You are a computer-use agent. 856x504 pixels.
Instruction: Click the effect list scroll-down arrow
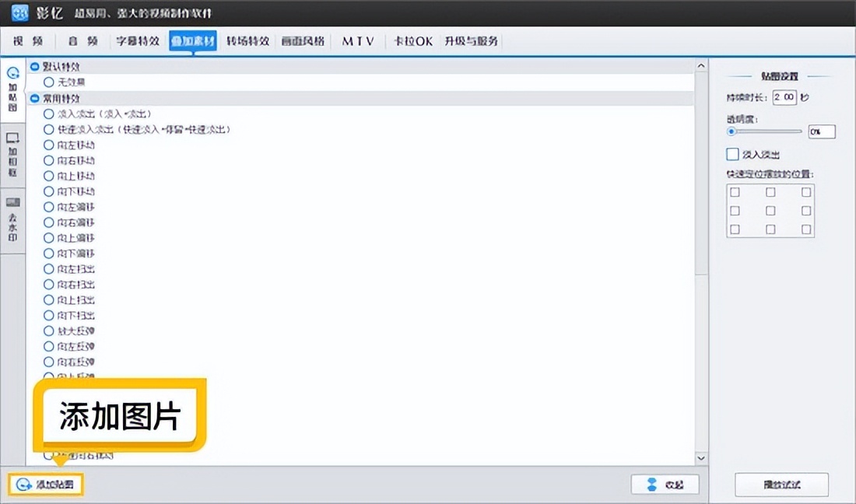pos(700,459)
